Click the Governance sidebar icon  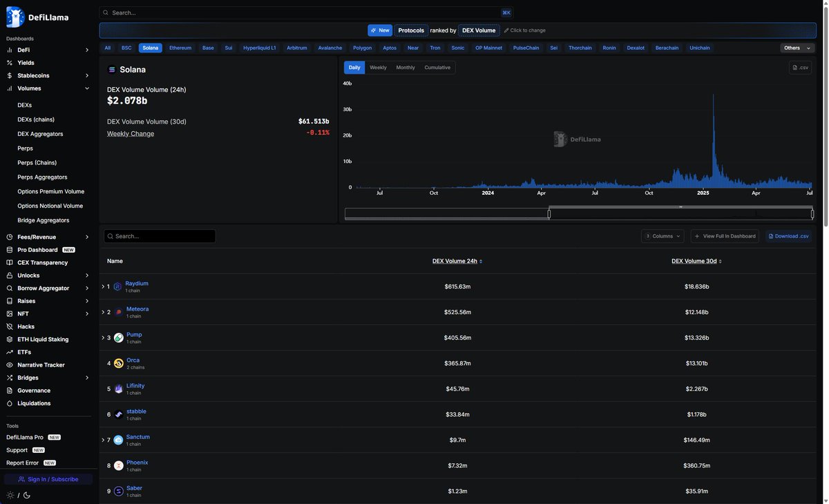click(10, 391)
